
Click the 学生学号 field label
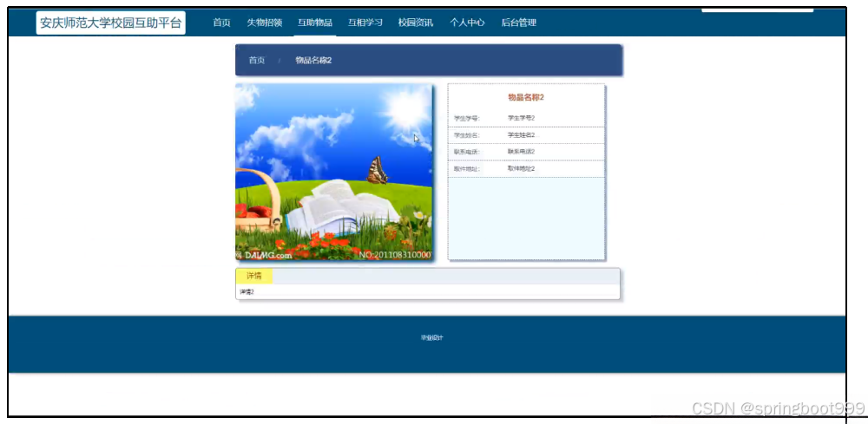tap(467, 118)
